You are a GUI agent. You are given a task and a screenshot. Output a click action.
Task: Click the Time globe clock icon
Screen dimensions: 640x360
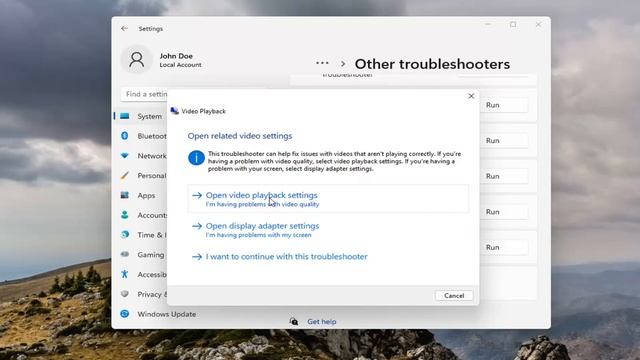tap(125, 234)
